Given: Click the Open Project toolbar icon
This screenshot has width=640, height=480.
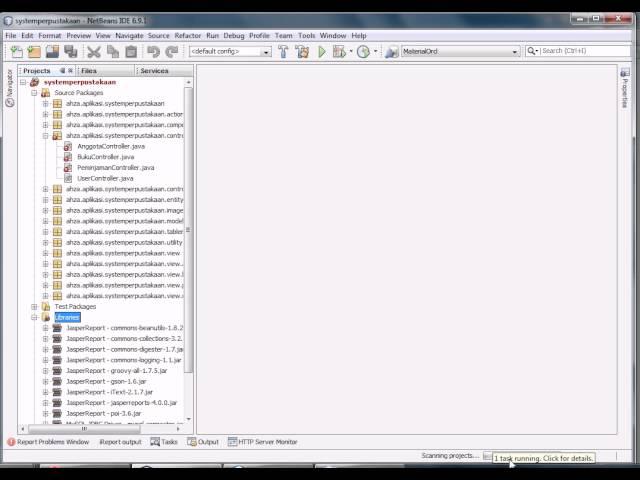Looking at the screenshot, I should [x=52, y=52].
